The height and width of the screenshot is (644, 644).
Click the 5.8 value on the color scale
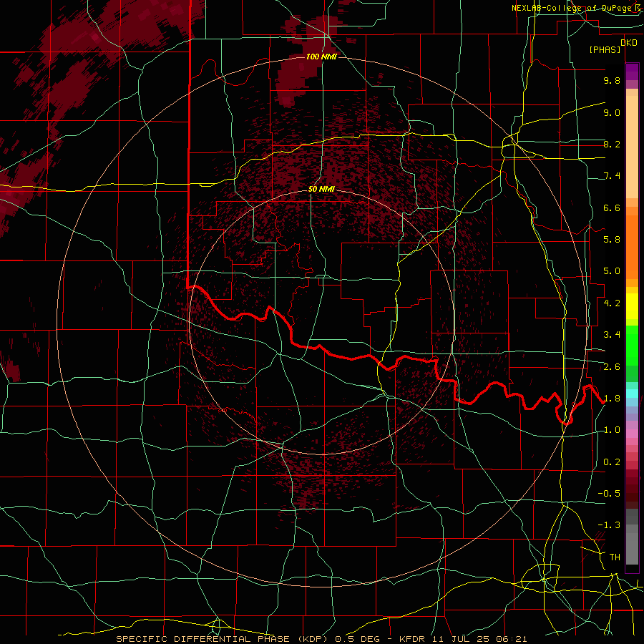click(612, 240)
